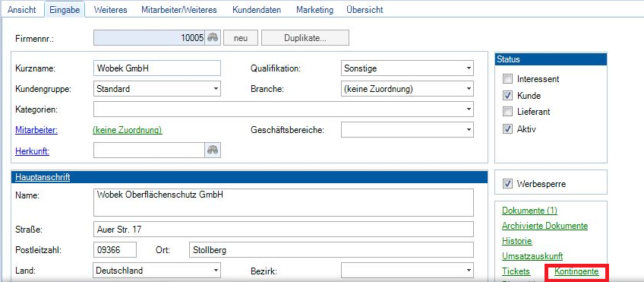Viewport: 644px width, 282px height.
Task: Uncheck the Kunde status checkbox
Action: point(508,95)
